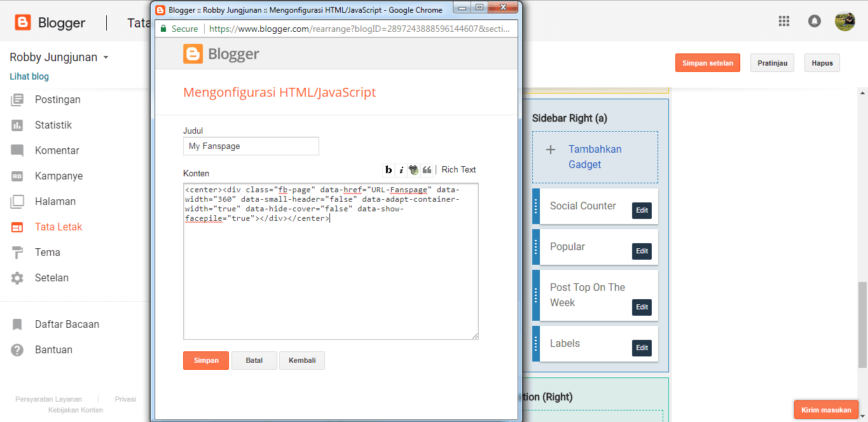Viewport: 868px width, 422px height.
Task: Edit the Post Top On The Week gadget
Action: [642, 307]
